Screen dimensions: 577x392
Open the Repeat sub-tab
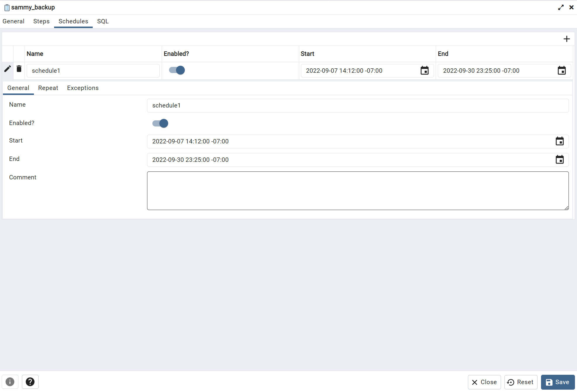[x=48, y=88]
